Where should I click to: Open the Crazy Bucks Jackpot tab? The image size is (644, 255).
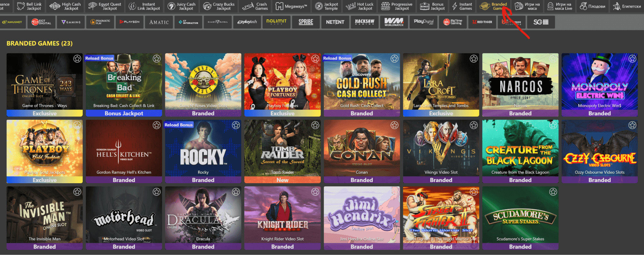coord(219,6)
